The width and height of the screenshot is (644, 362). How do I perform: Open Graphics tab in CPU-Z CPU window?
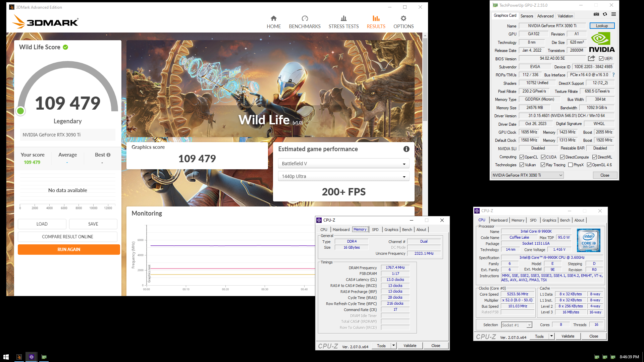549,220
